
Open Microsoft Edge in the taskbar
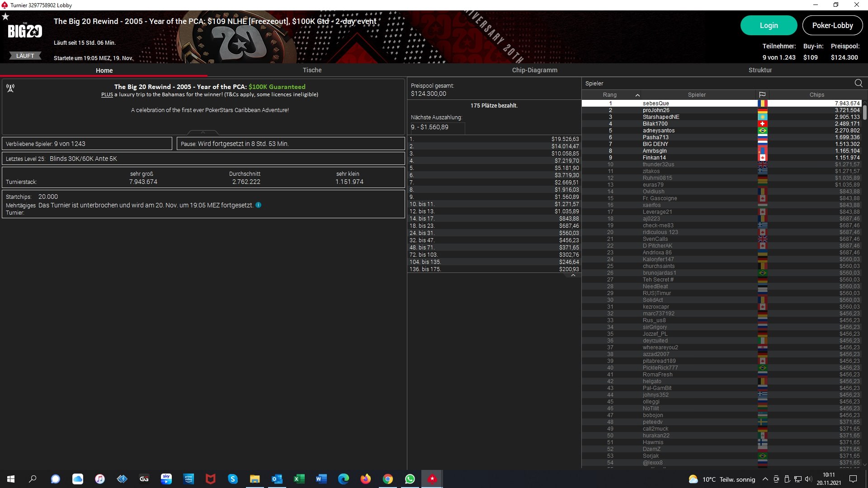(x=344, y=479)
